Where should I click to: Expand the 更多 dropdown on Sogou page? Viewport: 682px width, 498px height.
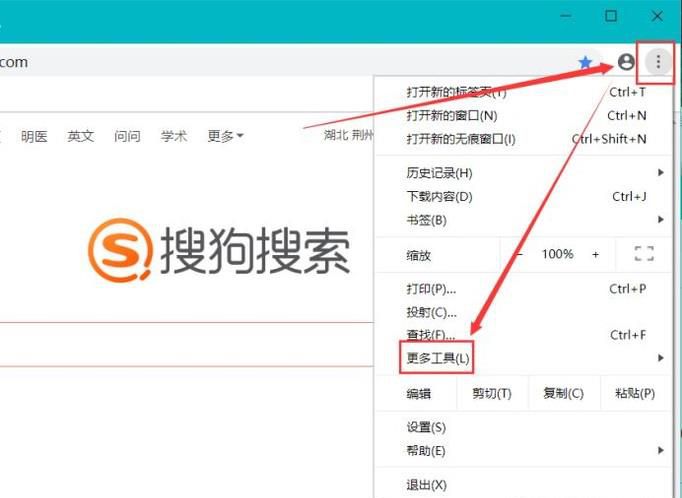[x=225, y=137]
